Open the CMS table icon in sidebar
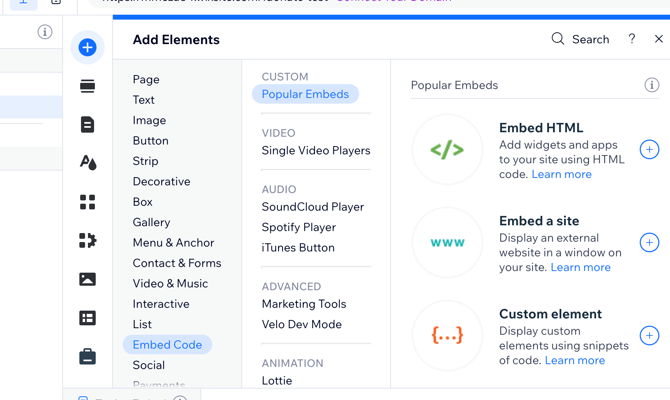Screen dimensions: 670x400 click(88, 318)
